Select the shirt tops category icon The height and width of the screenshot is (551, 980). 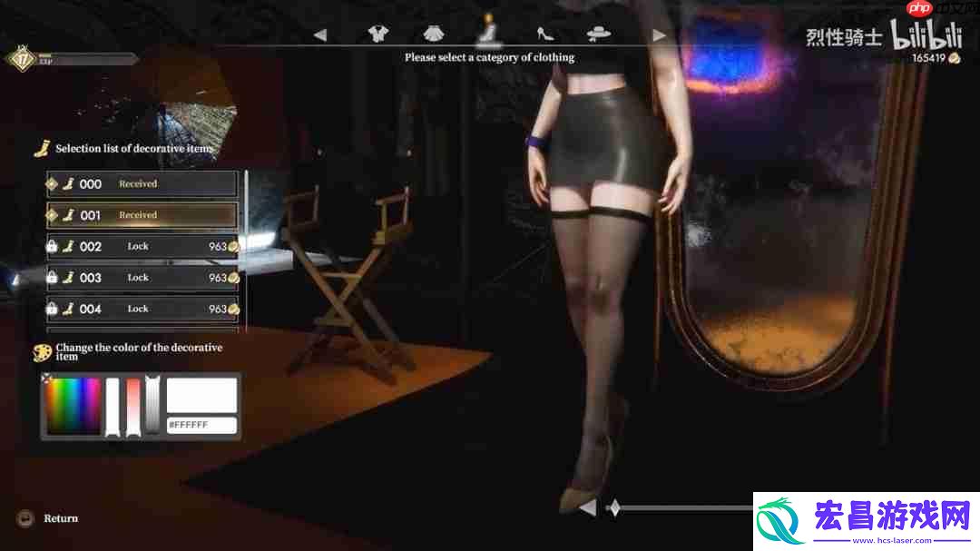[378, 34]
